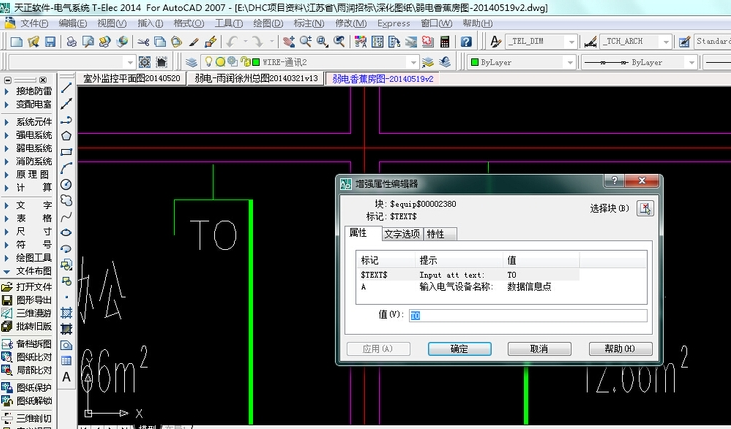Switch to 室外监控平面图20140520 drawing tab

pos(131,78)
